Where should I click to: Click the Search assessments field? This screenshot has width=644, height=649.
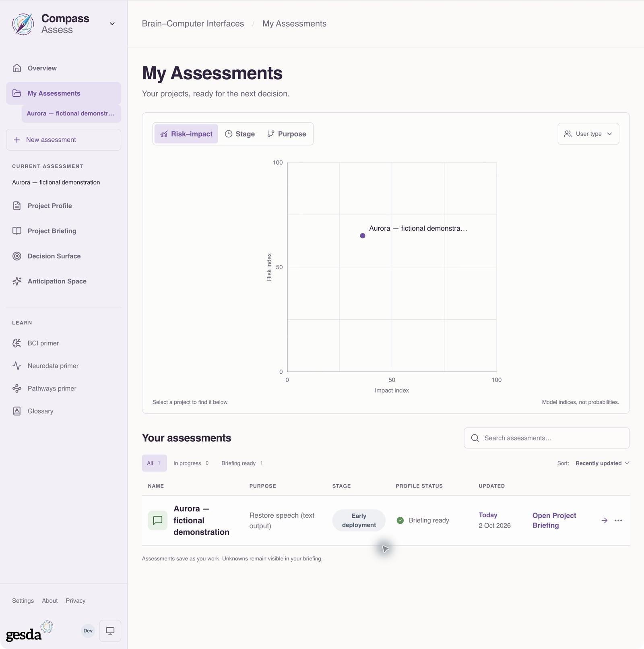click(547, 438)
